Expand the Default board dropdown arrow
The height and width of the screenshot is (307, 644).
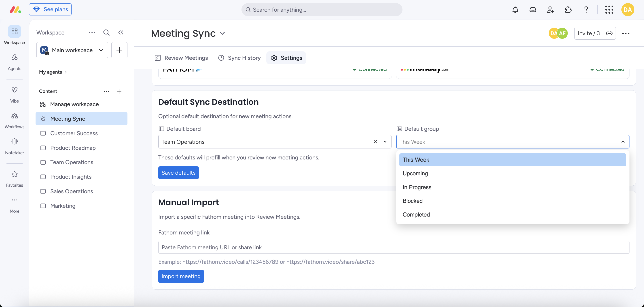pyautogui.click(x=385, y=142)
